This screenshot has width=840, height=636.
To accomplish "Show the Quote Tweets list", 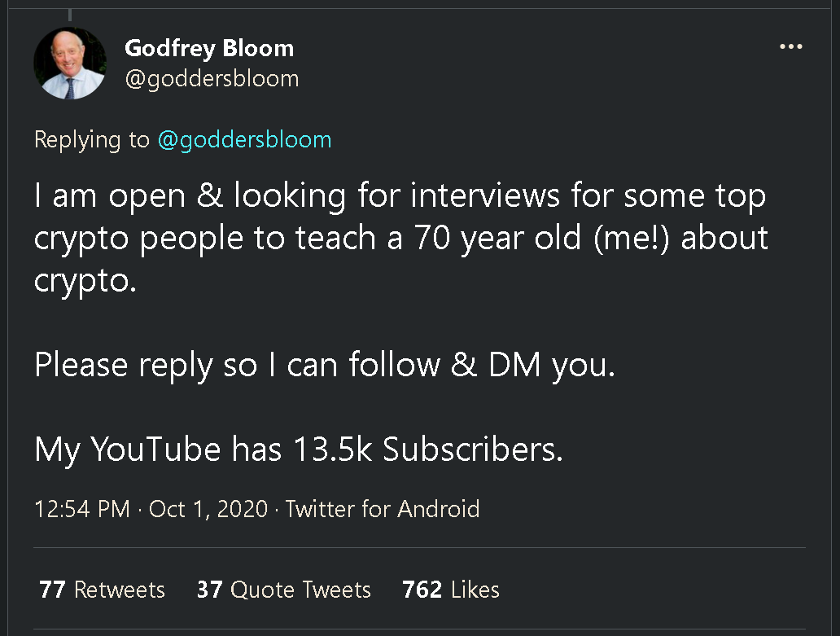I will [300, 590].
